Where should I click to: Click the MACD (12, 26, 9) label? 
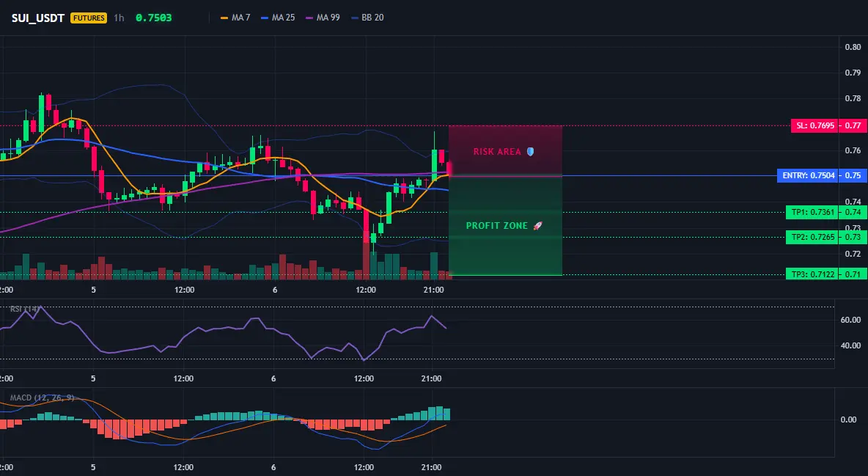pyautogui.click(x=42, y=398)
